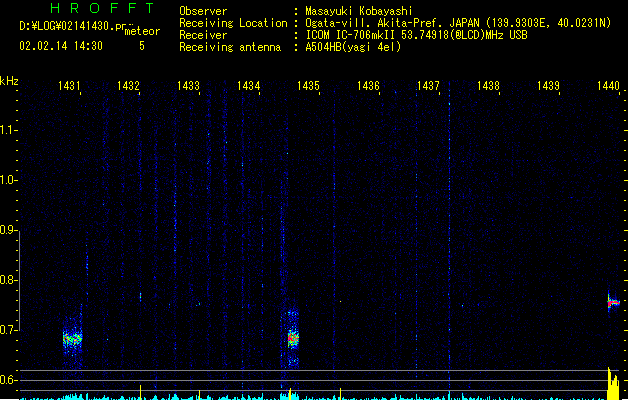
Task: Click frequency axis label 0.9
Action: click(7, 230)
